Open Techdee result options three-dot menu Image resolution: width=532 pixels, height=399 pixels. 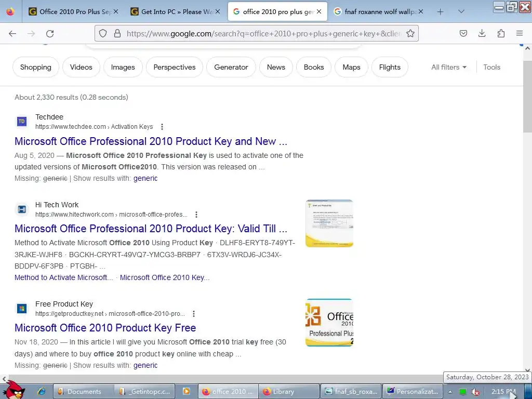(162, 127)
